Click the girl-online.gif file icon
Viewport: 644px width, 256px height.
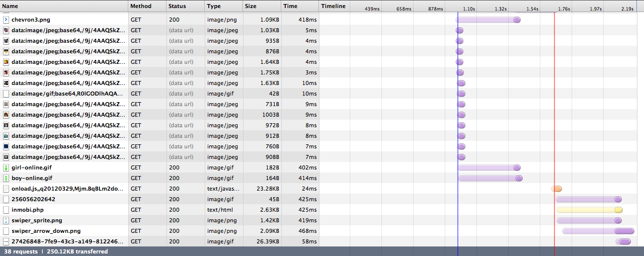6,167
